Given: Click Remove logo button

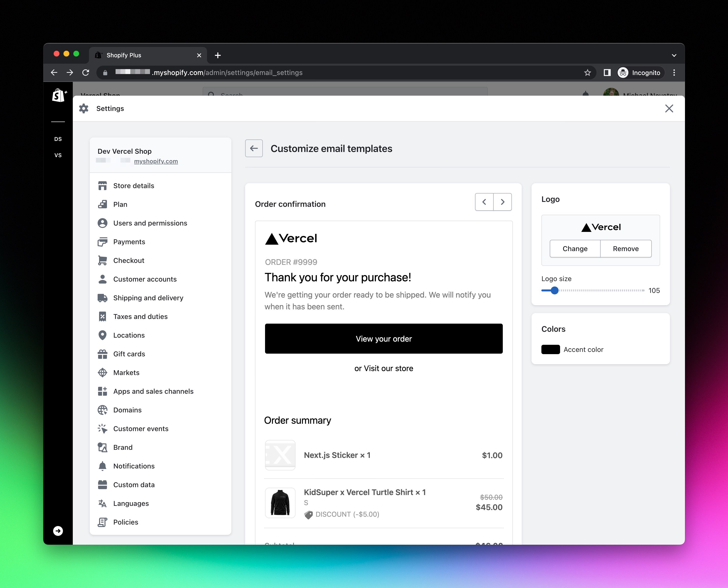Looking at the screenshot, I should click(x=625, y=249).
